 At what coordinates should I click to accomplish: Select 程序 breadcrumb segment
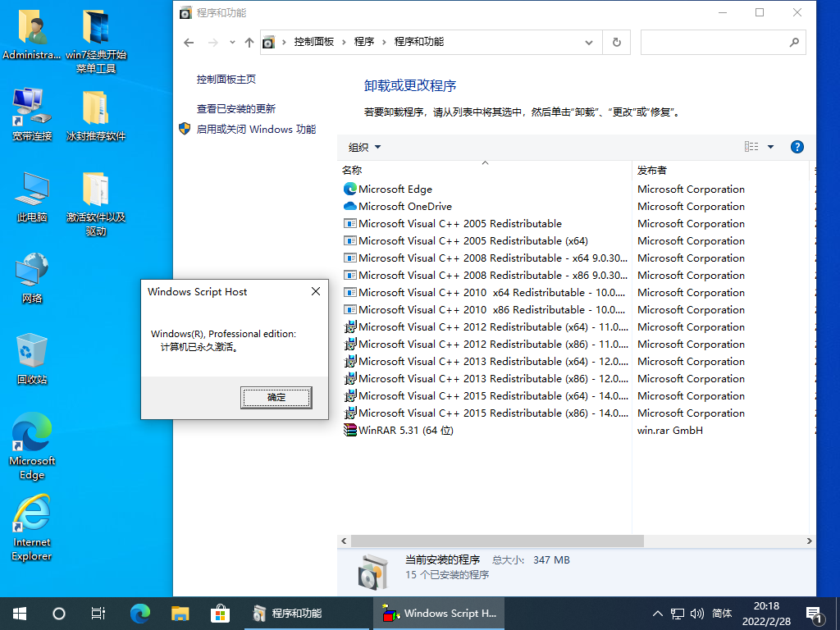coord(364,42)
